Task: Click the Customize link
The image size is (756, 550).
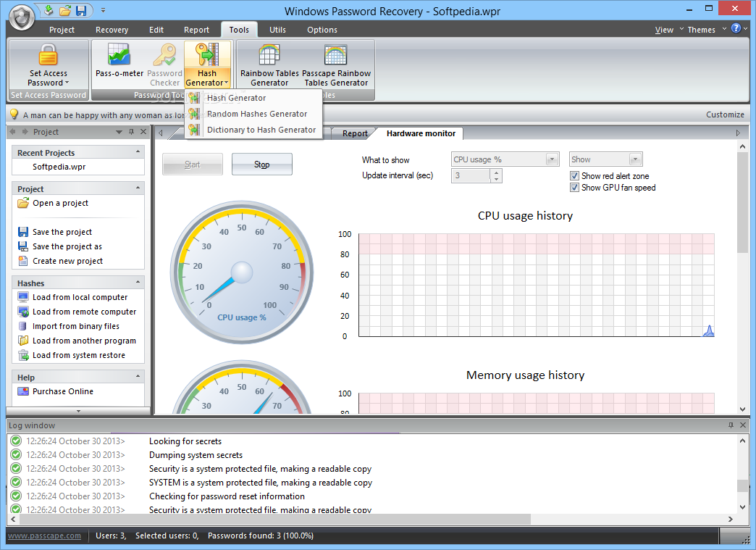Action: 725,114
